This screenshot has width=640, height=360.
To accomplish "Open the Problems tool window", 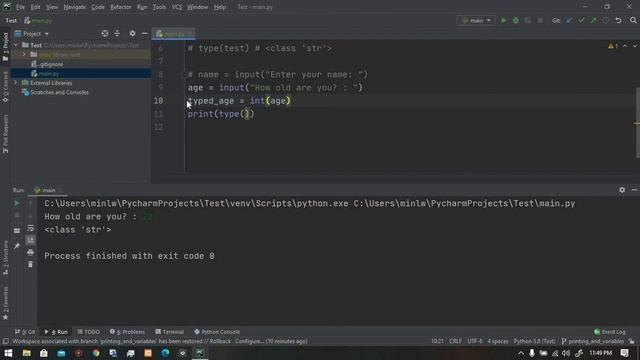I will tap(127, 332).
